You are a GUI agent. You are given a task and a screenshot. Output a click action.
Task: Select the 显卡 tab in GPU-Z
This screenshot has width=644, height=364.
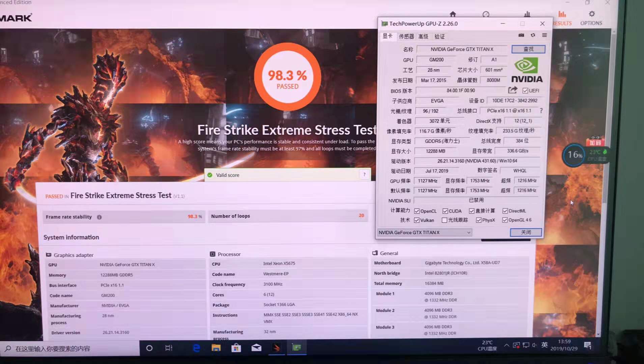(x=388, y=36)
